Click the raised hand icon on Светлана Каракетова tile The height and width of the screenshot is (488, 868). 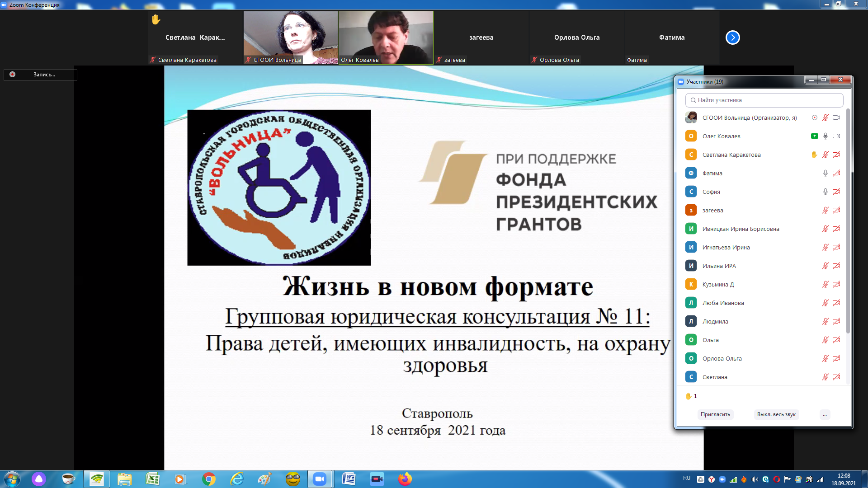point(156,19)
